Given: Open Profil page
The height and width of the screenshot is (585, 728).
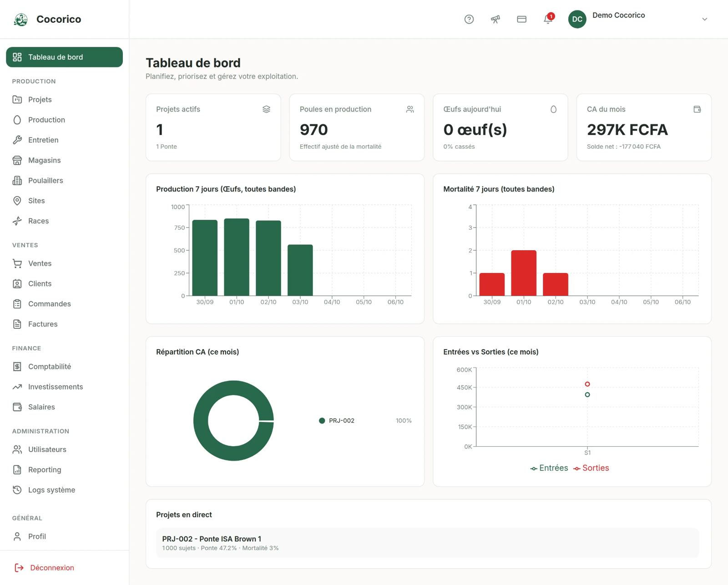Looking at the screenshot, I should click(64, 537).
